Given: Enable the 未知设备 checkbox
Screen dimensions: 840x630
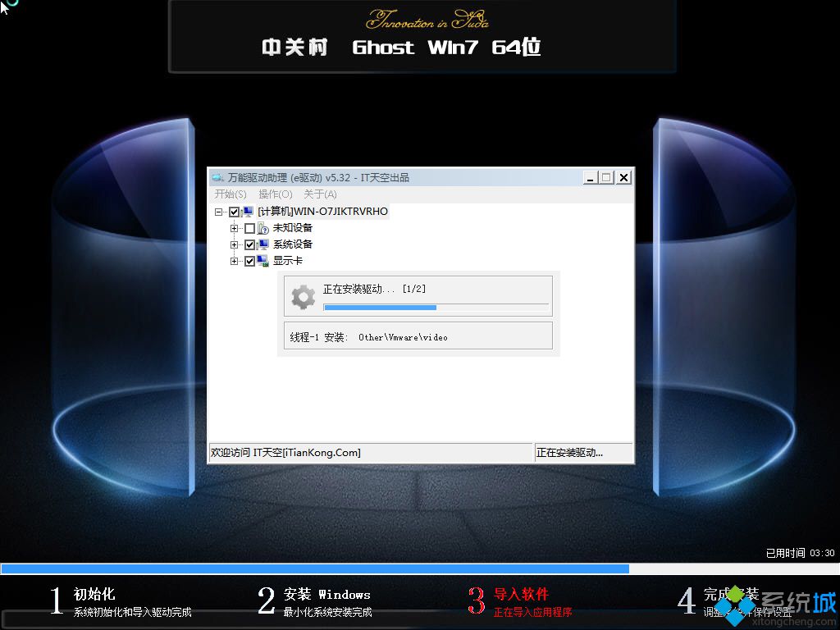Looking at the screenshot, I should (249, 228).
